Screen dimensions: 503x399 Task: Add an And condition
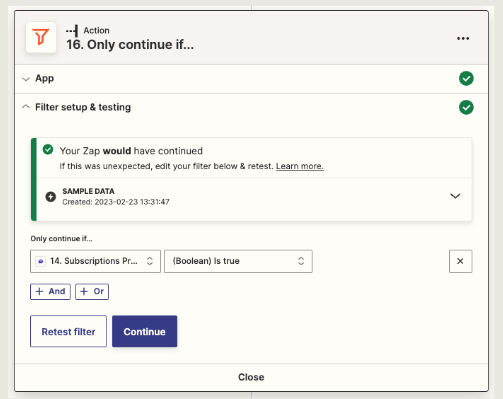click(50, 292)
